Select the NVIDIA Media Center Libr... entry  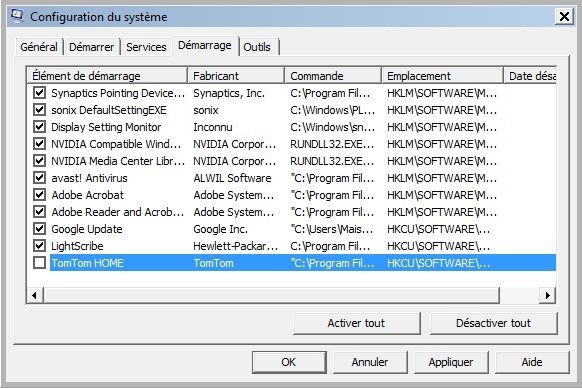coord(118,161)
